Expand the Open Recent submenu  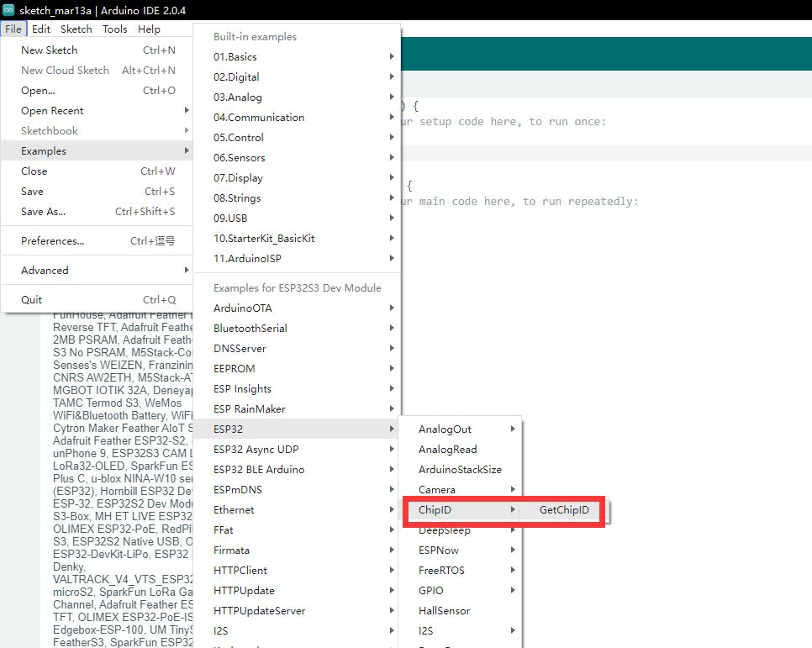[52, 111]
